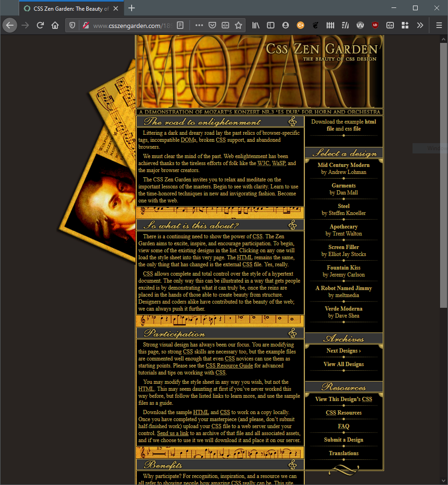Bookmark this page with the star
Viewport: 448px width, 485px height.
pyautogui.click(x=238, y=25)
